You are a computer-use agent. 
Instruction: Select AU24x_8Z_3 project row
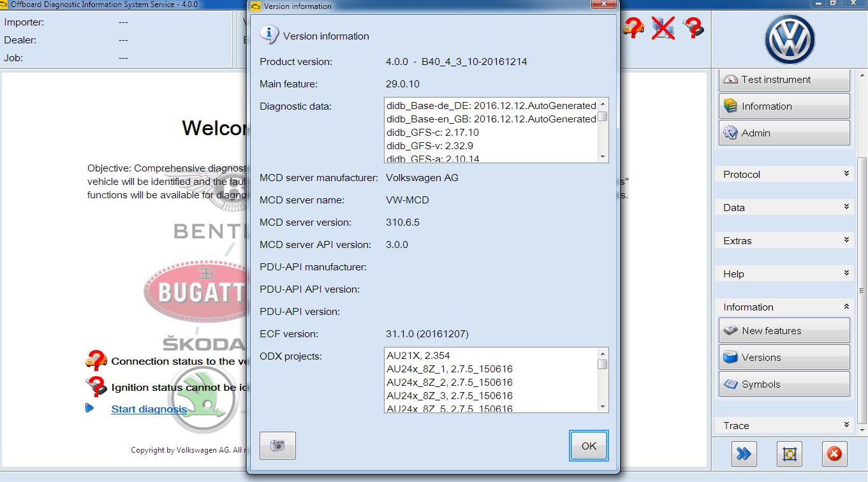tap(450, 396)
